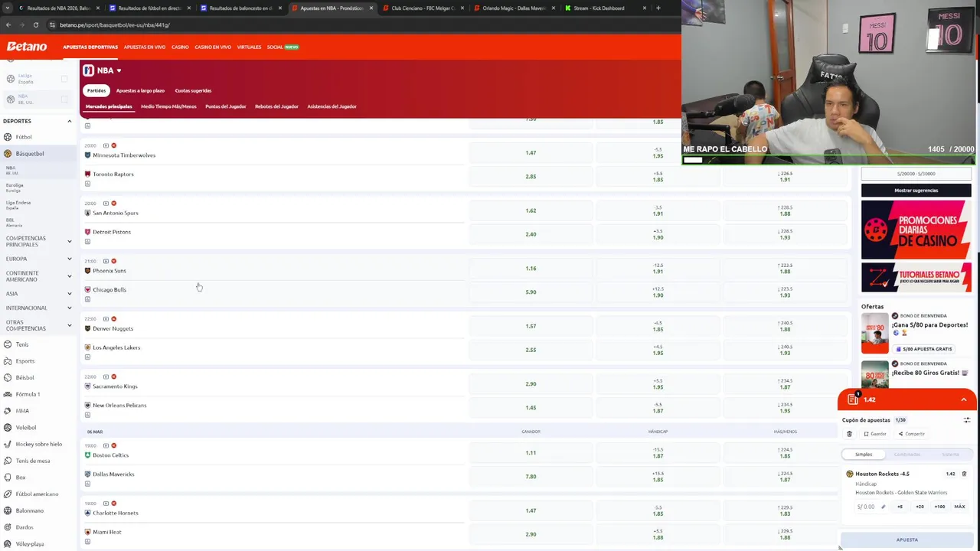The image size is (980, 551).
Task: Collapse the bet slip chevron
Action: pos(963,399)
